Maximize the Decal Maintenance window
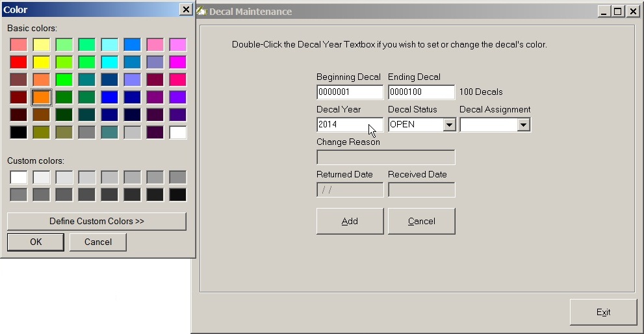Viewport: 644px width, 334px height. coord(618,12)
